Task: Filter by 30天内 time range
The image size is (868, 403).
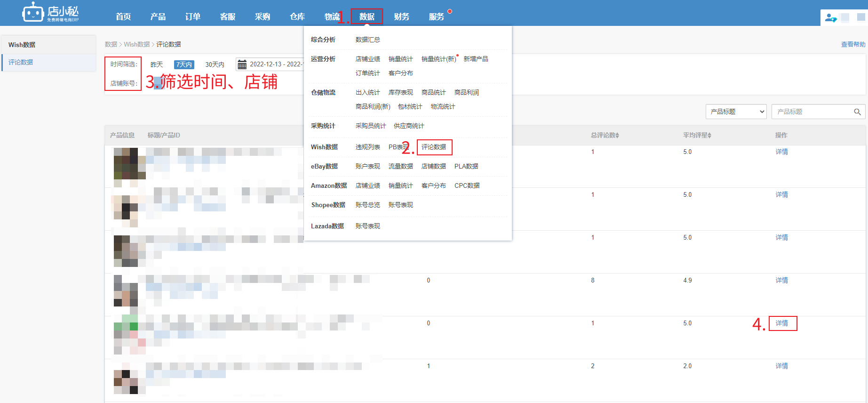Action: (x=215, y=64)
